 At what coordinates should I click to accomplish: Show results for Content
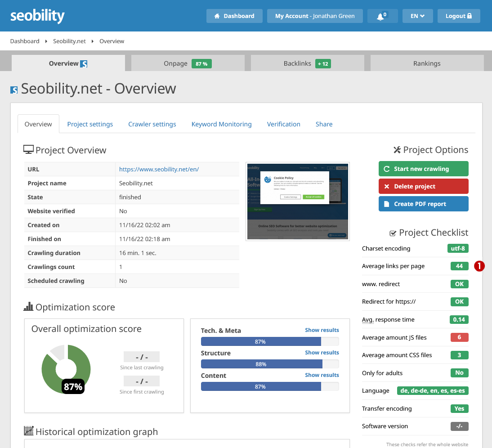pos(322,375)
